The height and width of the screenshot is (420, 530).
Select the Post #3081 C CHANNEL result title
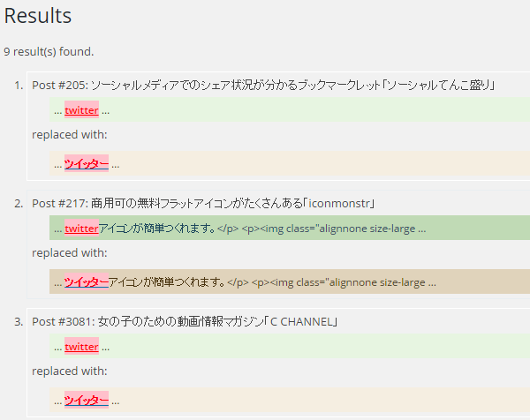pos(185,322)
